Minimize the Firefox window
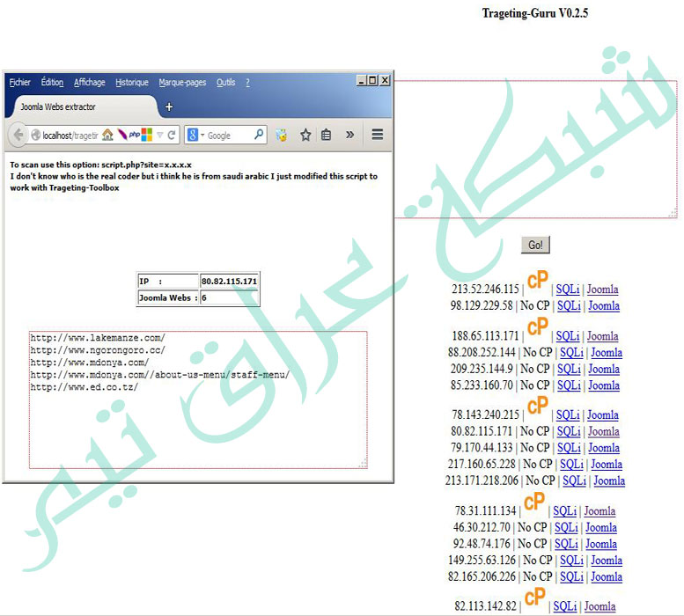The image size is (684, 616). tap(361, 80)
